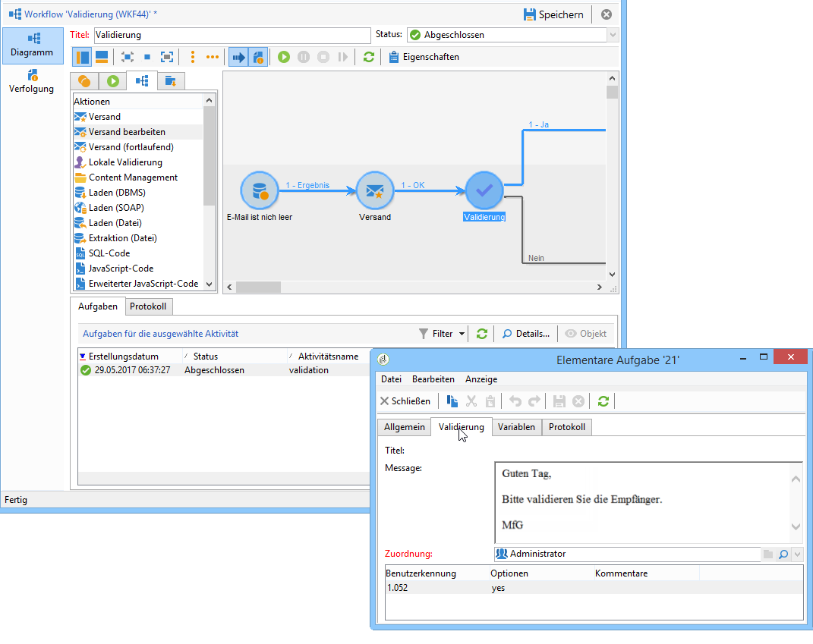Open task Details...
Screen dimensions: 813x644
click(526, 334)
